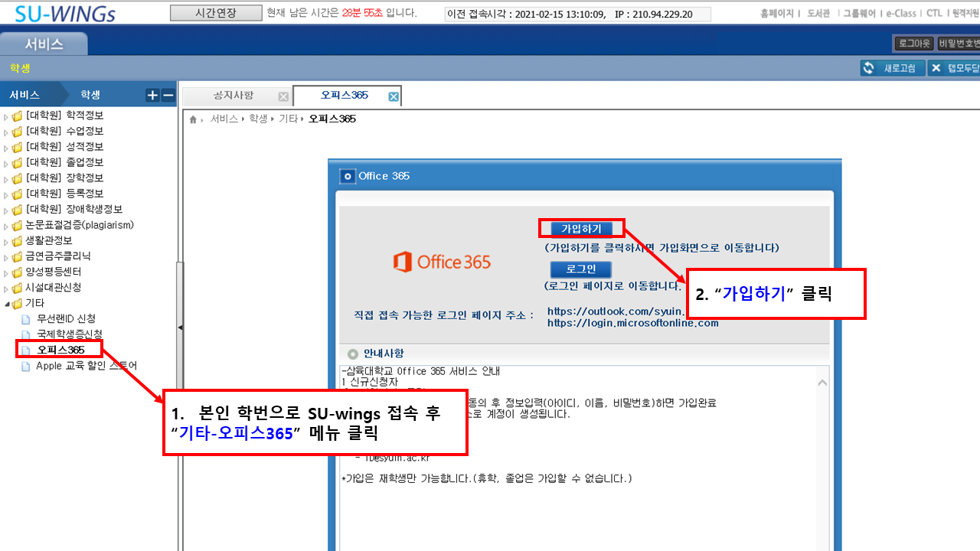The height and width of the screenshot is (551, 980).
Task: Click the folder icon of 생활관정보
Action: point(17,241)
